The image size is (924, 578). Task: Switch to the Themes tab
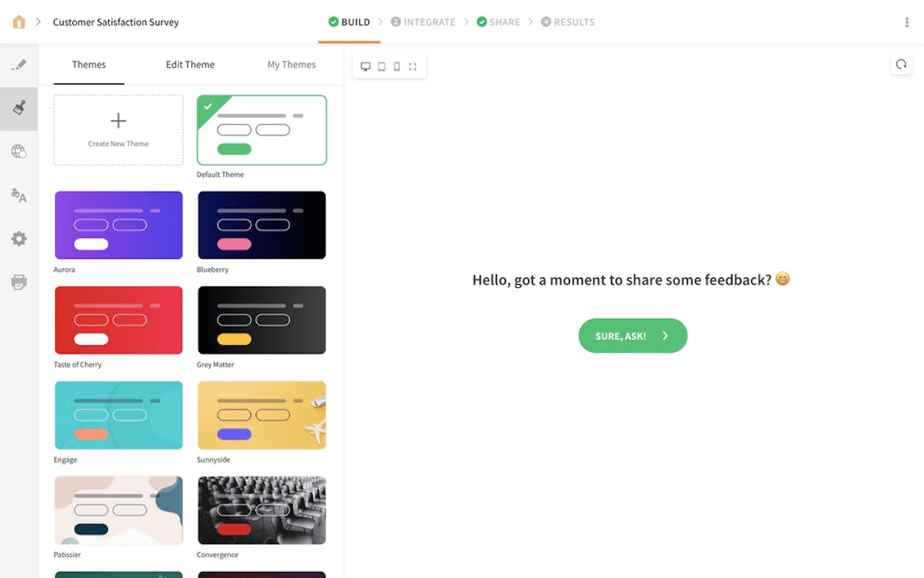[89, 65]
